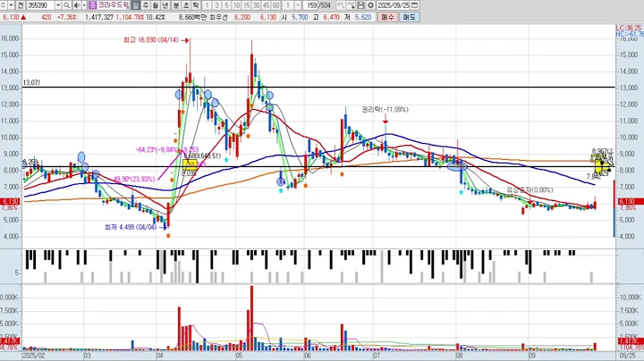The image size is (644, 361).
Task: Open stock code 355390 history dropdown
Action: (58, 5)
